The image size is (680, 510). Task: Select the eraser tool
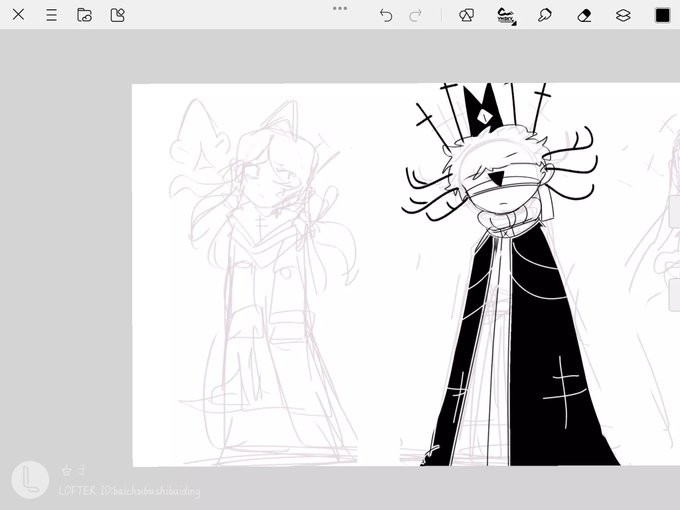tap(584, 16)
